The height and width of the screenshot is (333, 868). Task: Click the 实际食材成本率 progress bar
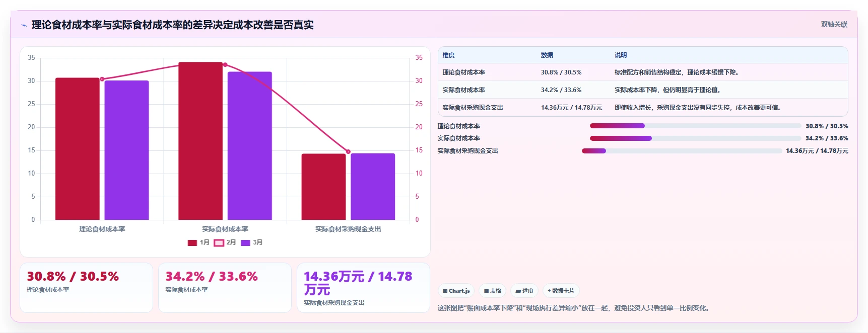[695, 138]
